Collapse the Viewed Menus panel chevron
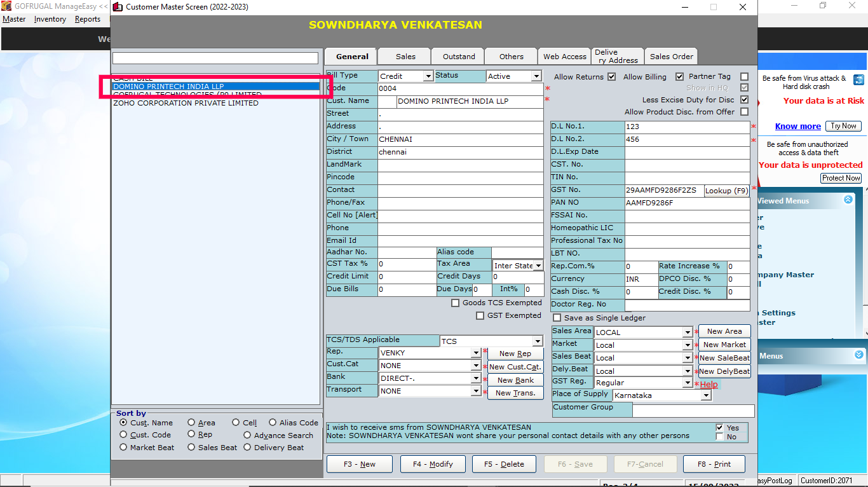The width and height of the screenshot is (868, 487). pyautogui.click(x=848, y=200)
